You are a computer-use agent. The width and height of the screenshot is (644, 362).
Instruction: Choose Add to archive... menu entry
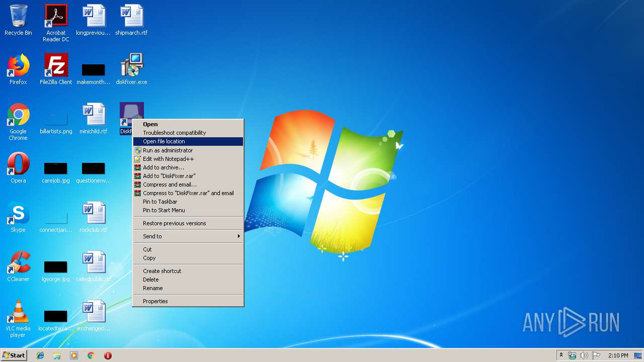[x=188, y=167]
